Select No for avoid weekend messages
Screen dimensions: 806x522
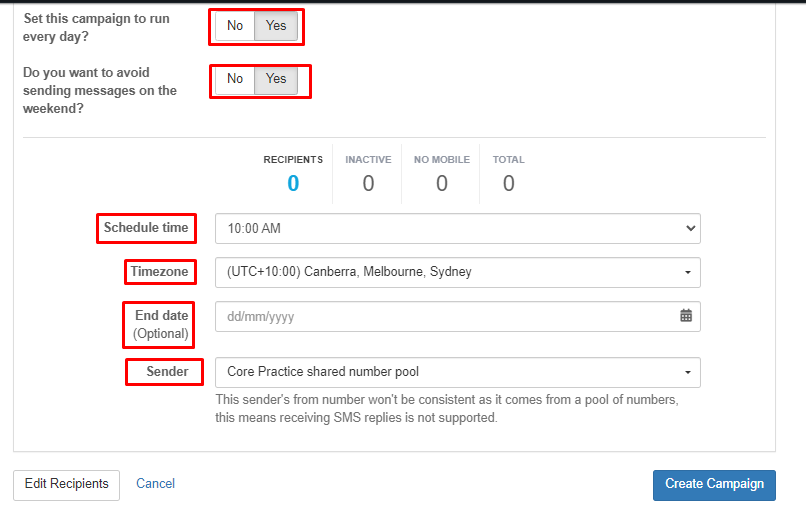(x=235, y=79)
